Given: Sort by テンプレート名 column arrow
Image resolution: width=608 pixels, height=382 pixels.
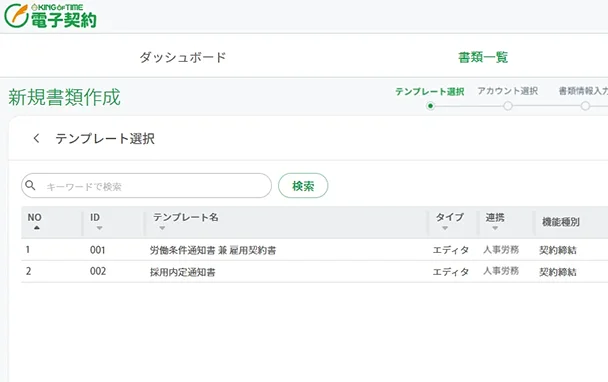Looking at the screenshot, I should (162, 228).
